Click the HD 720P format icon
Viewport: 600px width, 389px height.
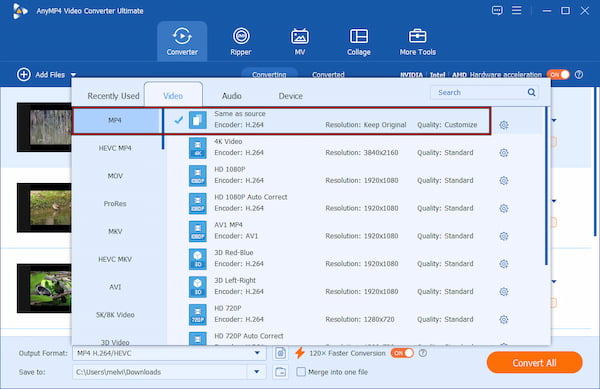click(197, 315)
